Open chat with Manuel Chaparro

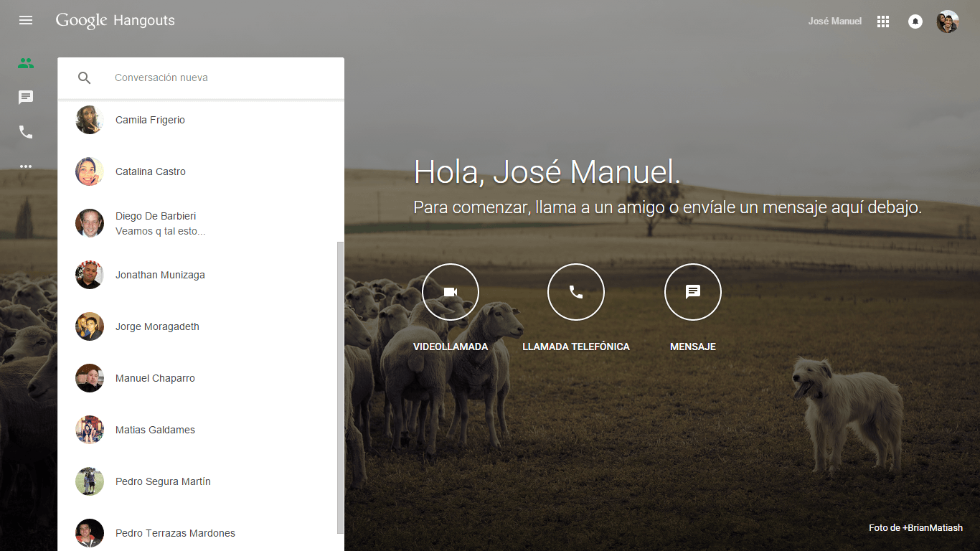click(x=201, y=378)
